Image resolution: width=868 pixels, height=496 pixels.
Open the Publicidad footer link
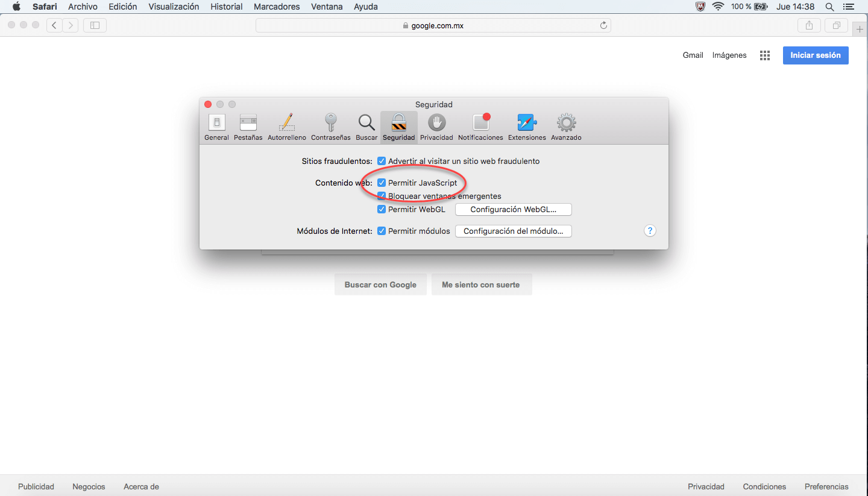click(36, 486)
